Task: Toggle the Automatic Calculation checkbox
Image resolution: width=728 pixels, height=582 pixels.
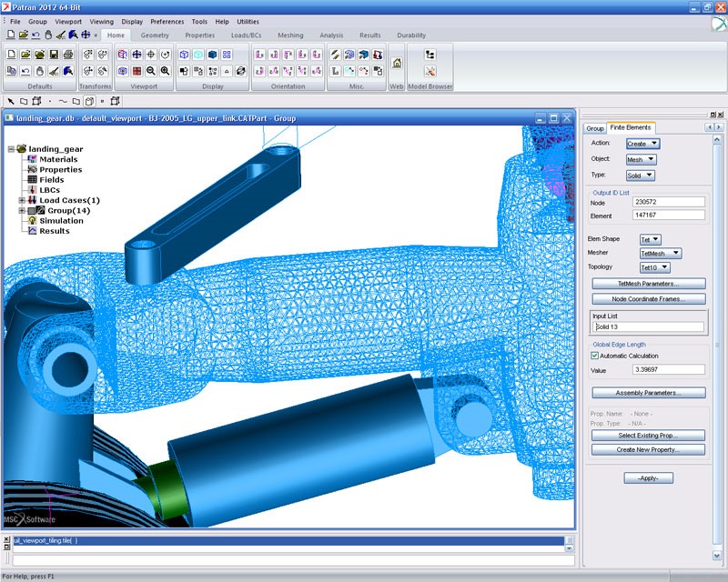Action: pyautogui.click(x=594, y=356)
